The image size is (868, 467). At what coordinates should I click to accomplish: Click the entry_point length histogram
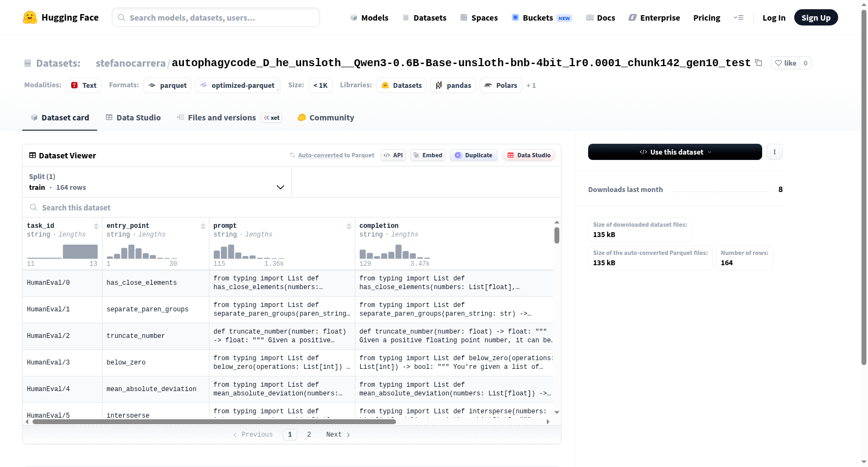pos(142,252)
